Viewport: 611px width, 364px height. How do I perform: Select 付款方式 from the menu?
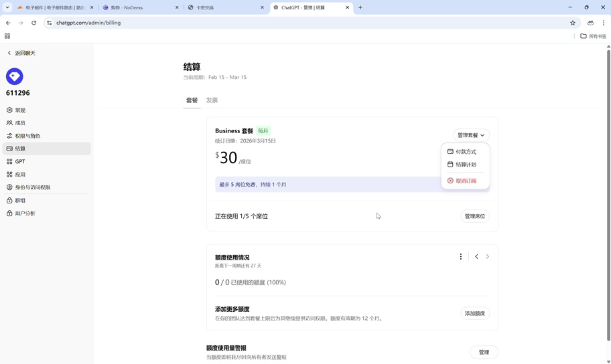coord(466,152)
